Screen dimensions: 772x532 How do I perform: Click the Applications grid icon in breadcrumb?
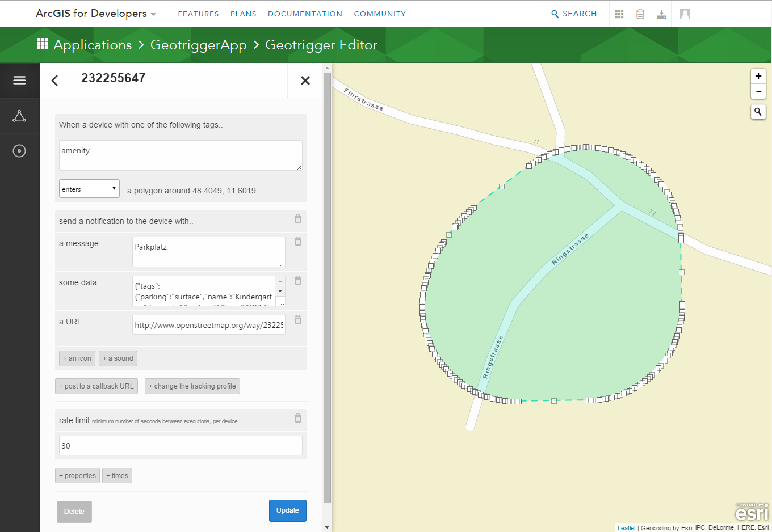point(43,44)
